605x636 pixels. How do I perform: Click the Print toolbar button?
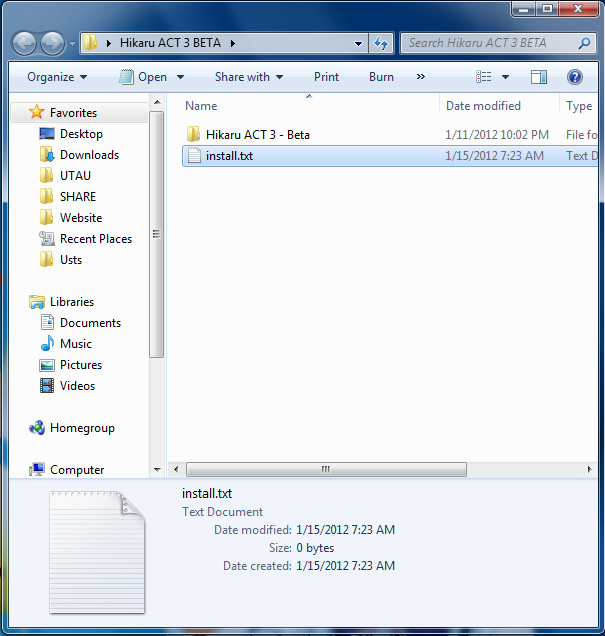[326, 77]
